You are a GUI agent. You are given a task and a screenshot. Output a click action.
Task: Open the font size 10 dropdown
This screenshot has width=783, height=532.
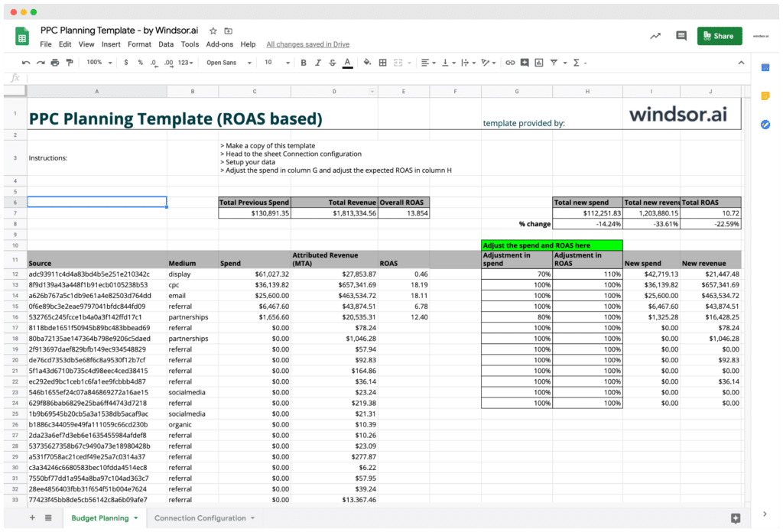click(x=277, y=63)
